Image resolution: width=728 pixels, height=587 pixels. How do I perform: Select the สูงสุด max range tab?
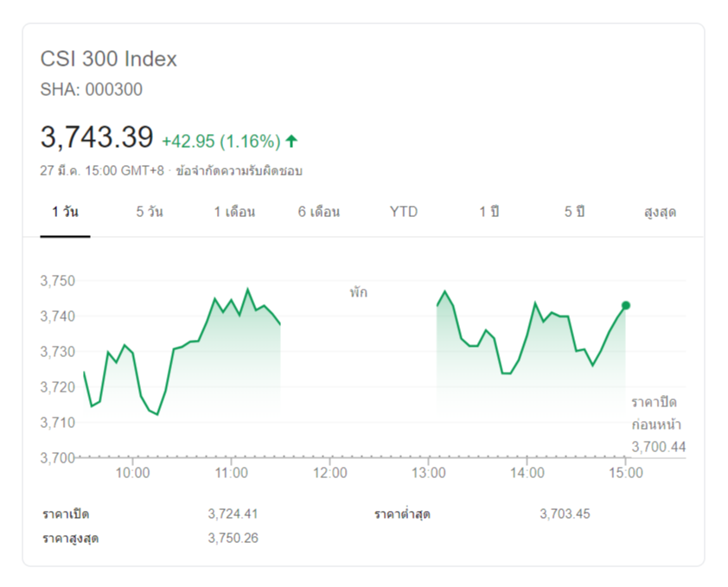coord(660,212)
